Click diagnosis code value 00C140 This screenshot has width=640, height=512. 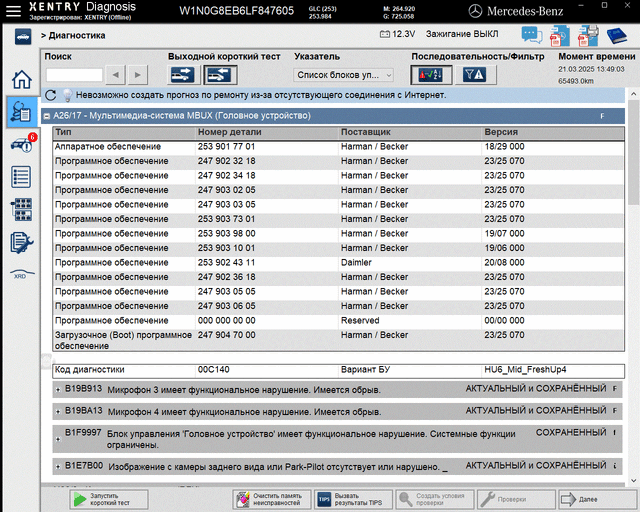tap(213, 370)
